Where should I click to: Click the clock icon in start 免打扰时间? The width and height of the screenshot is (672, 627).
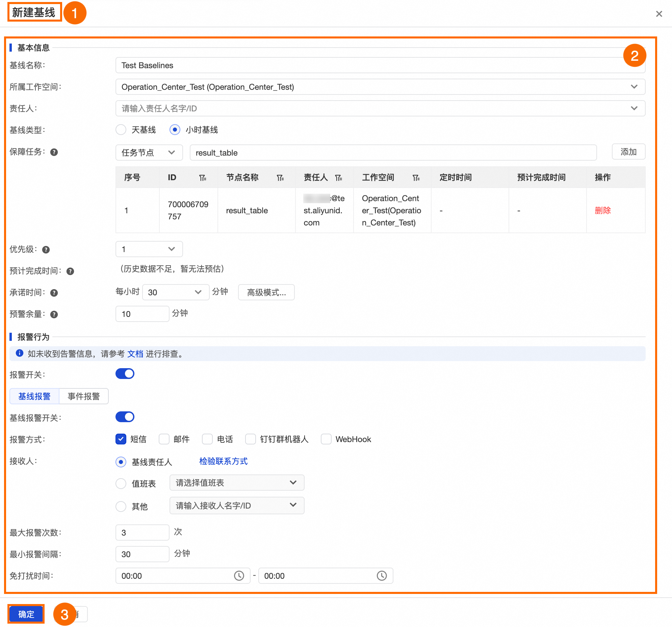pyautogui.click(x=239, y=576)
